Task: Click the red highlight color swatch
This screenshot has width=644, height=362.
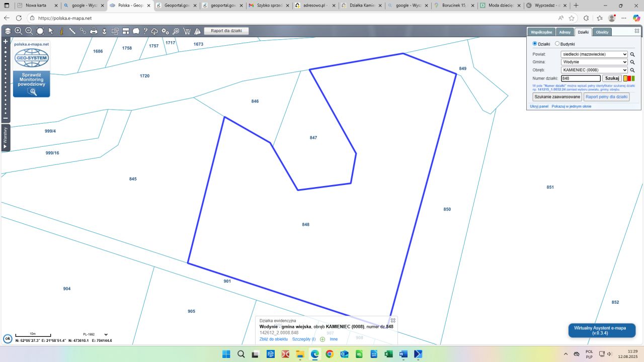Action: [629, 78]
